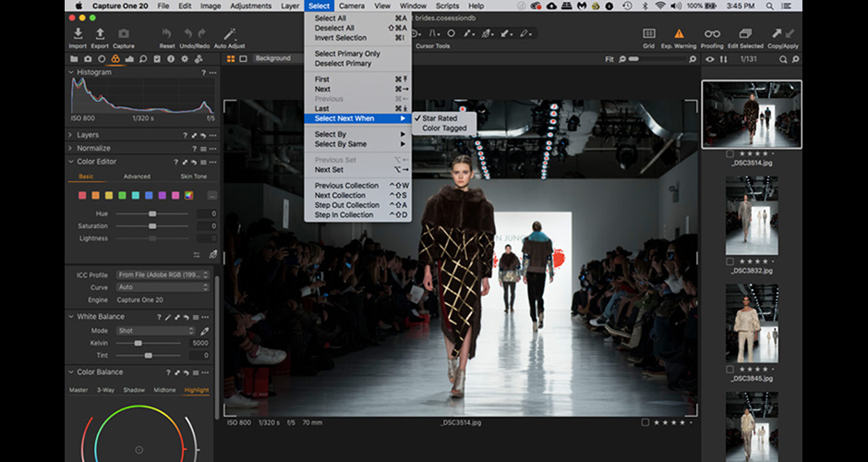
Task: Open the Capture camera tool tab
Action: tap(88, 59)
